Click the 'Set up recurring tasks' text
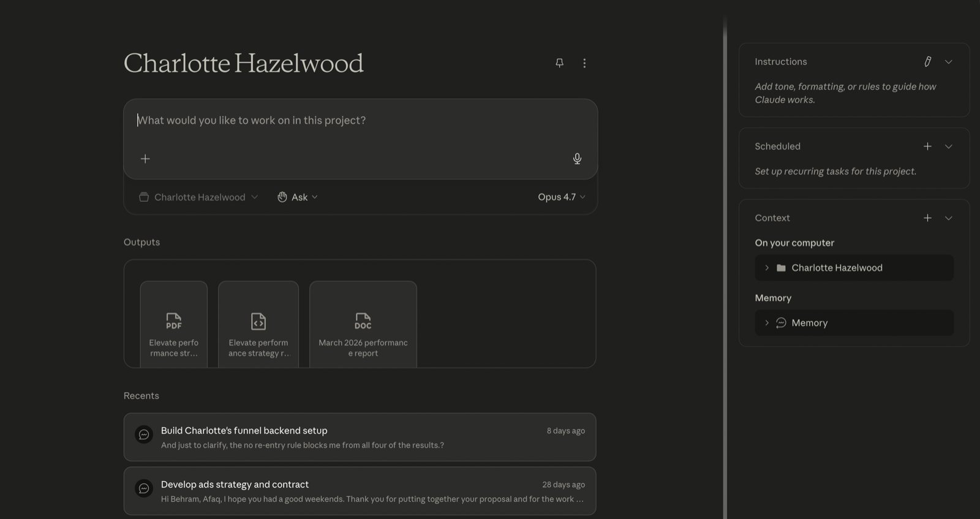Image resolution: width=980 pixels, height=519 pixels. (x=835, y=172)
